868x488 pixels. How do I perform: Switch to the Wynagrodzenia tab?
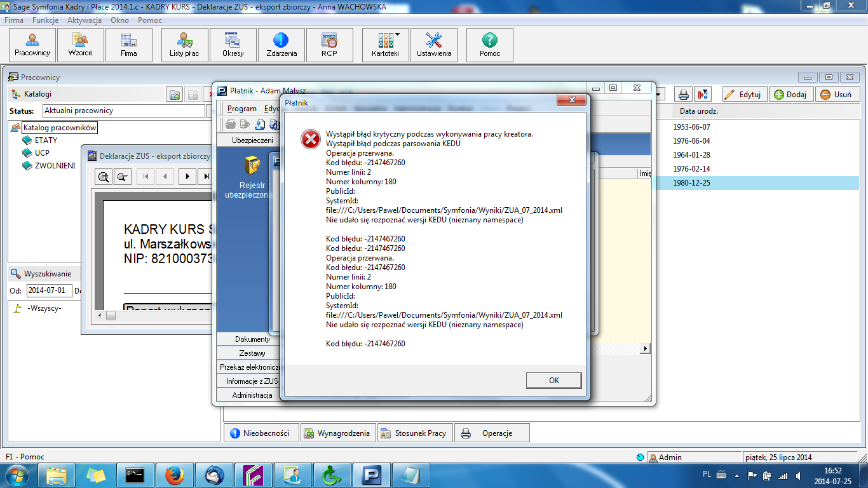337,433
